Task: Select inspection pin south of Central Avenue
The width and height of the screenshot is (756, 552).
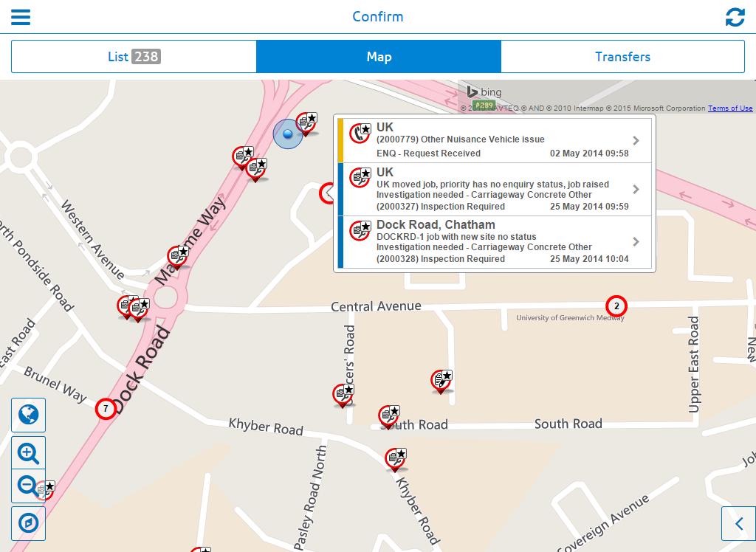Action: [x=441, y=382]
